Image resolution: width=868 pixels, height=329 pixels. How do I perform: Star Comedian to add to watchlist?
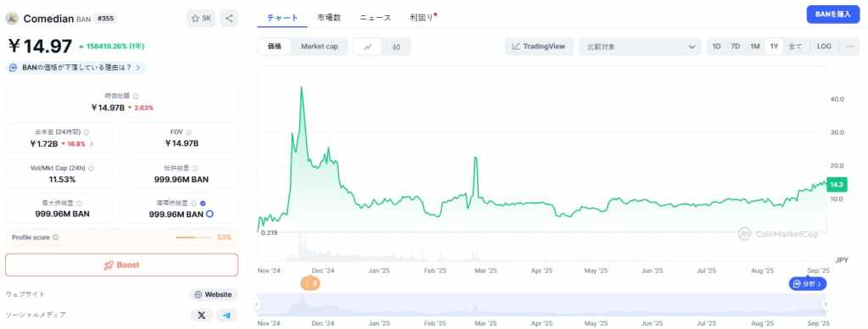click(x=201, y=19)
